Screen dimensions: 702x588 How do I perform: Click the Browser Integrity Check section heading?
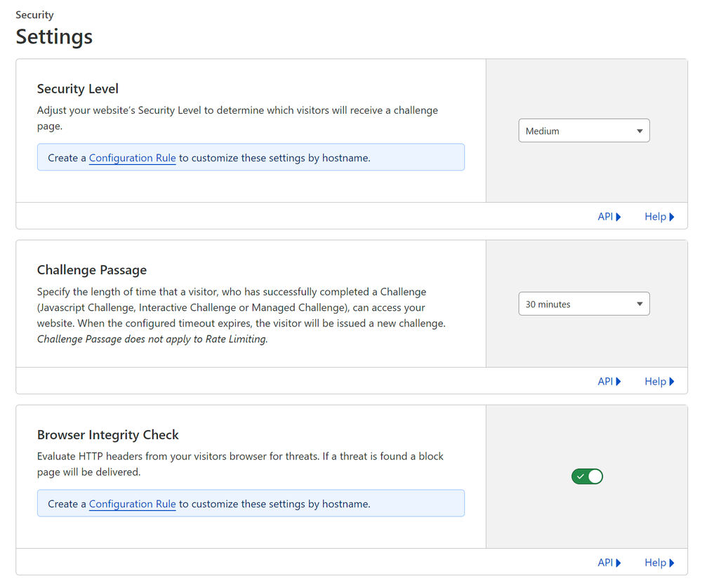click(x=108, y=435)
